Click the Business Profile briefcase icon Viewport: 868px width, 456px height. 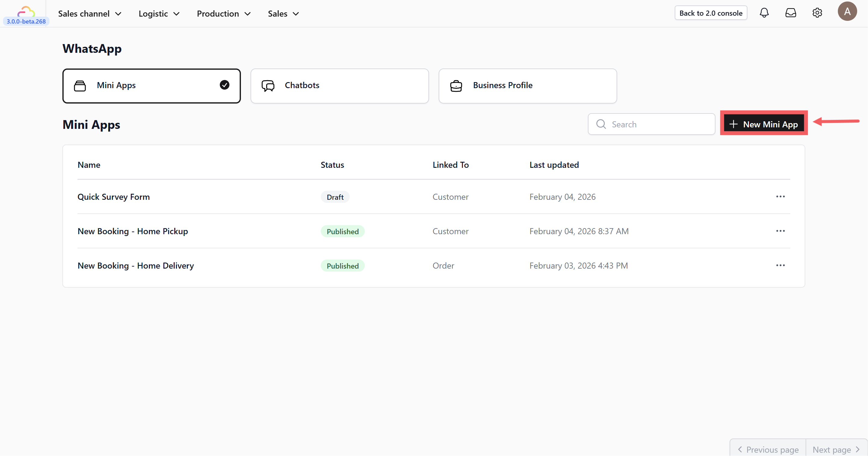click(456, 86)
